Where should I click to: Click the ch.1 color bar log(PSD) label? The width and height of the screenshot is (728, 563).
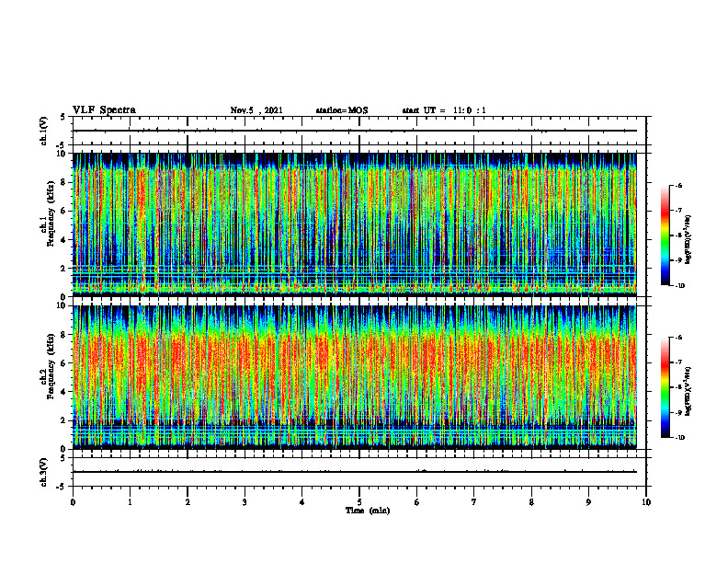[688, 240]
